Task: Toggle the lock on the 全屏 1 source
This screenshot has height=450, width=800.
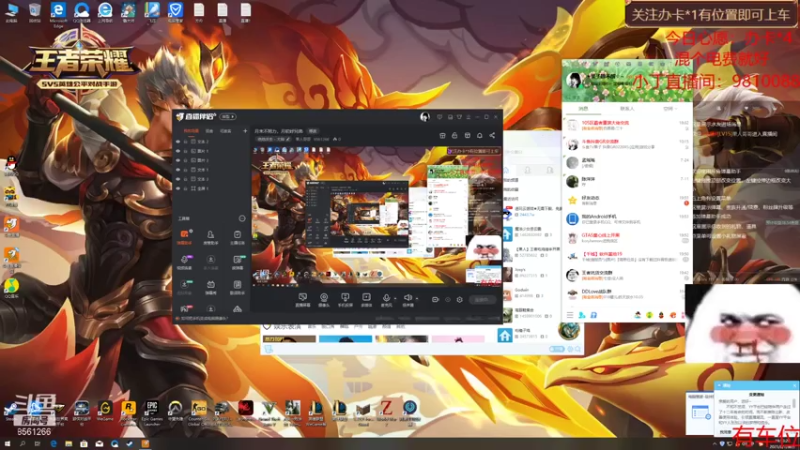Action: click(186, 188)
